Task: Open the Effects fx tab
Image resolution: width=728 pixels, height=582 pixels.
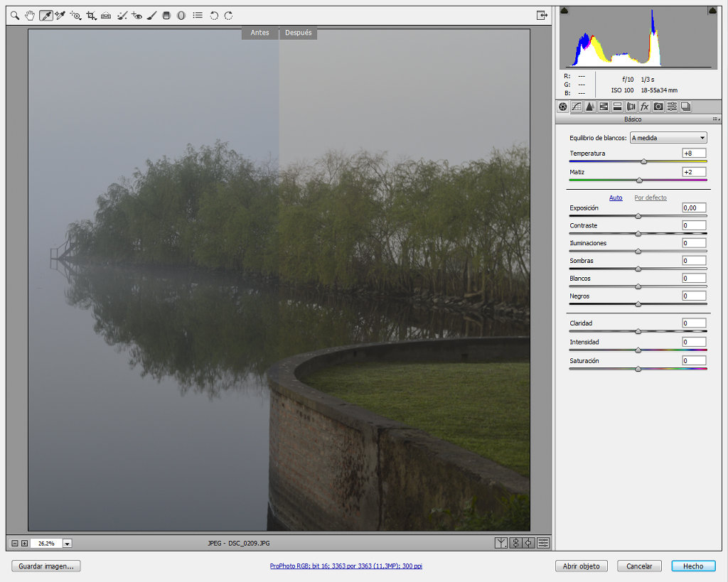Action: click(x=644, y=107)
